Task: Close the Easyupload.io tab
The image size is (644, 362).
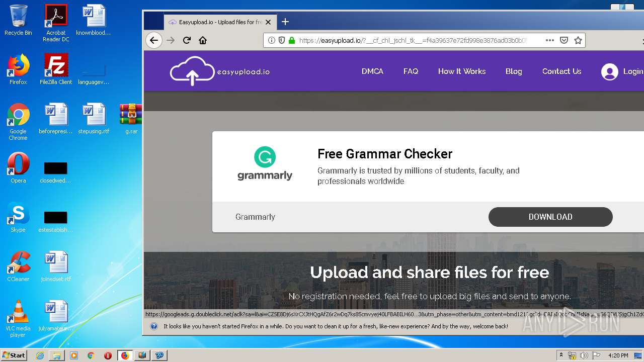Action: [268, 22]
